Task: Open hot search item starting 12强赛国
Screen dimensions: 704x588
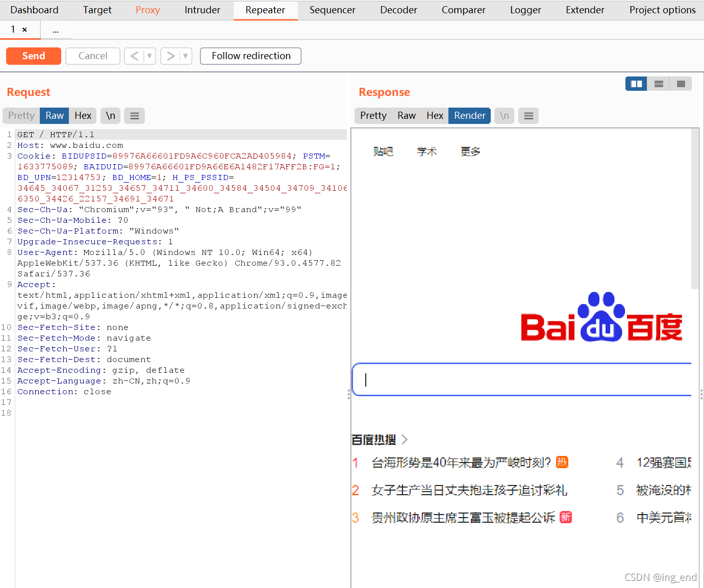Action: coord(664,463)
